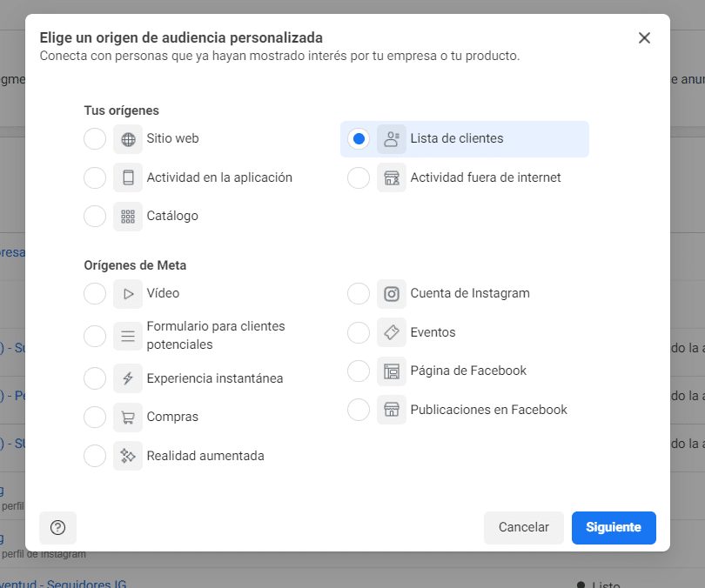This screenshot has height=588, width=705.
Task: Click the Actividad en la aplicación phone icon
Action: tap(127, 177)
